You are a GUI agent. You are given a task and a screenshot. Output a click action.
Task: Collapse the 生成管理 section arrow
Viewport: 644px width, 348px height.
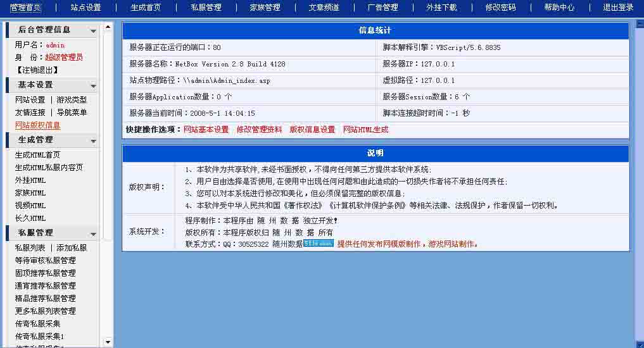pos(93,141)
